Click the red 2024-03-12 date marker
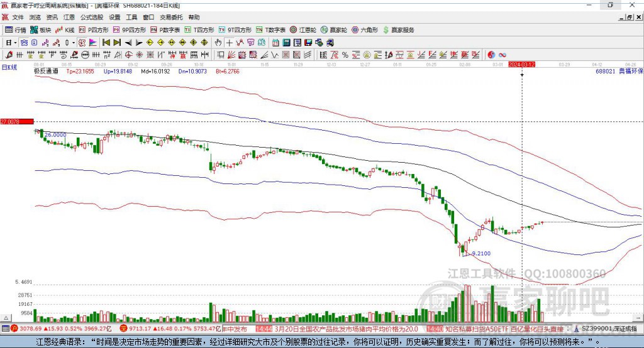Image resolution: width=644 pixels, height=348 pixels. pyautogui.click(x=521, y=65)
